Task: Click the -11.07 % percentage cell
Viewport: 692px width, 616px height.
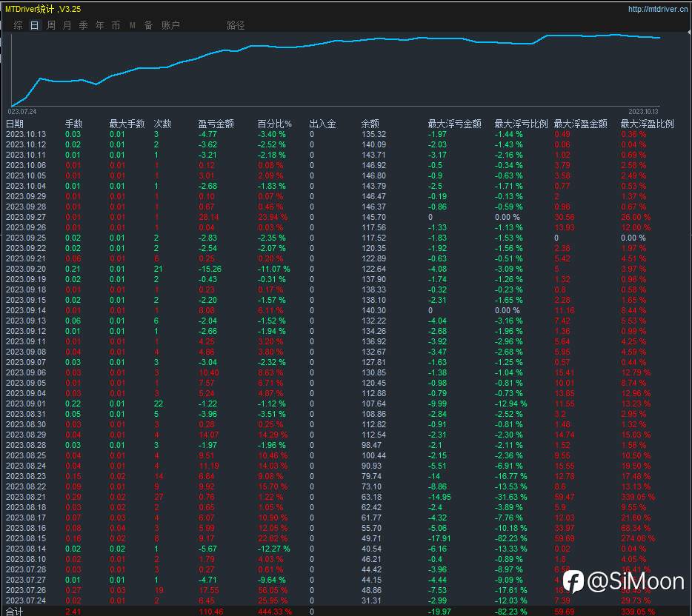Action: [273, 269]
